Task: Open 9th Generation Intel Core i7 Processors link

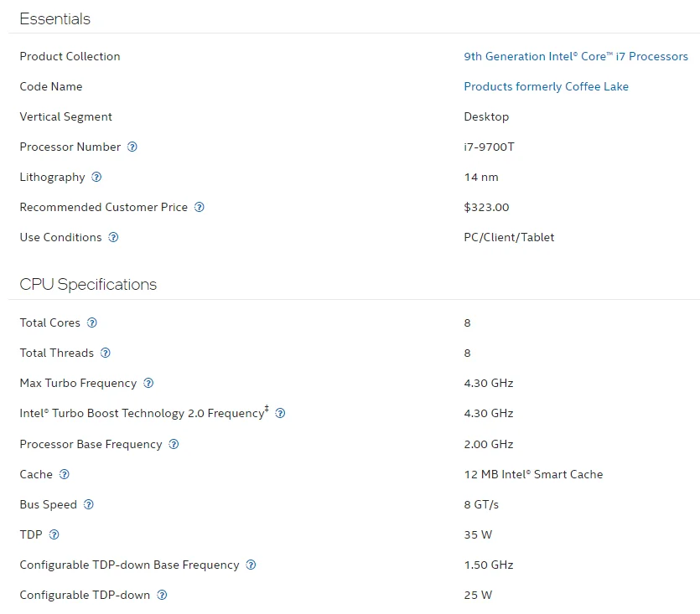Action: (575, 56)
